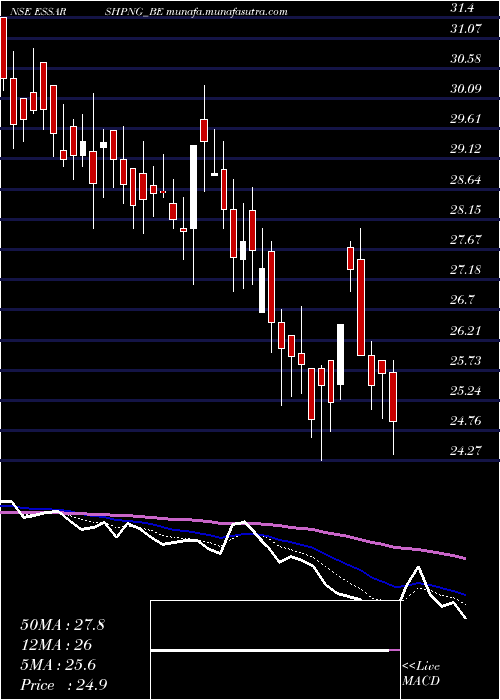Click the 31.4 price axis label

pos(464,8)
